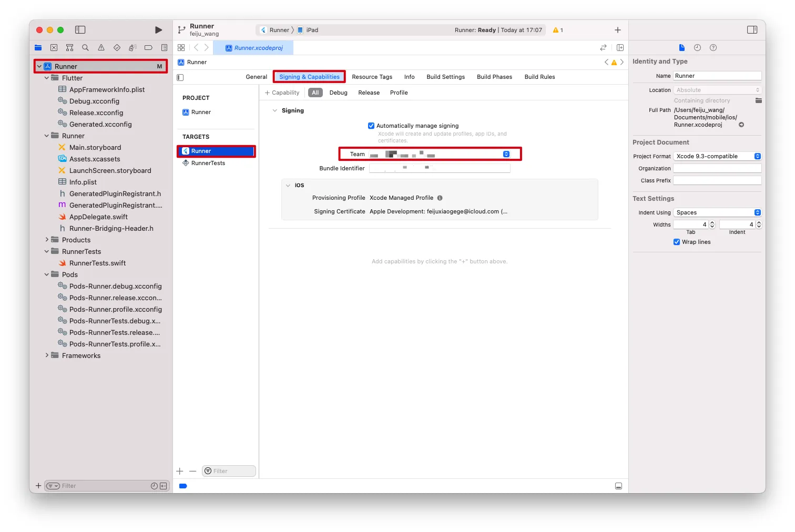Toggle the inspector panel
Viewport: 795px width, 532px height.
click(752, 30)
